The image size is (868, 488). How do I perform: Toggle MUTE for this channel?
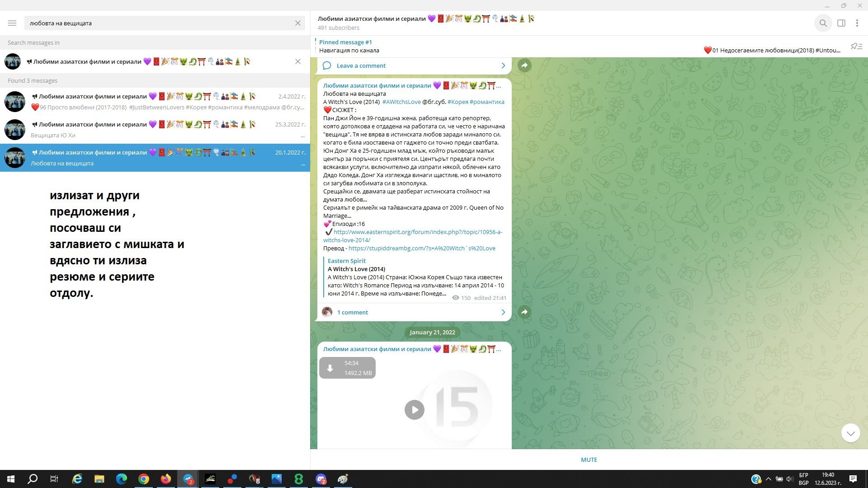(589, 460)
